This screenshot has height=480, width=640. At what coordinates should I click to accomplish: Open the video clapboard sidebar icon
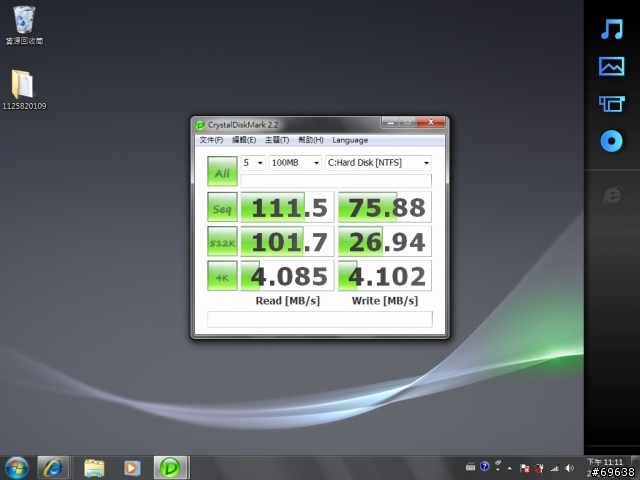pyautogui.click(x=611, y=104)
